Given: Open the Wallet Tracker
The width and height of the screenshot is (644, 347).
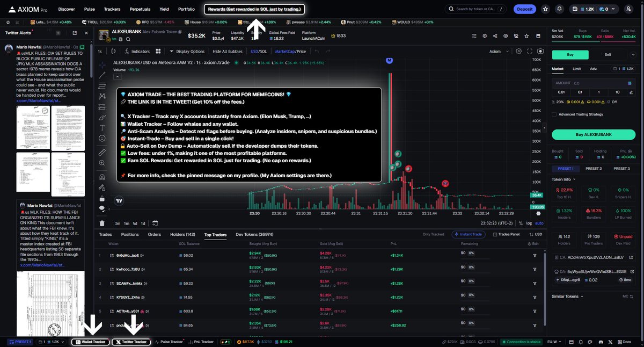Looking at the screenshot, I should pyautogui.click(x=90, y=342).
